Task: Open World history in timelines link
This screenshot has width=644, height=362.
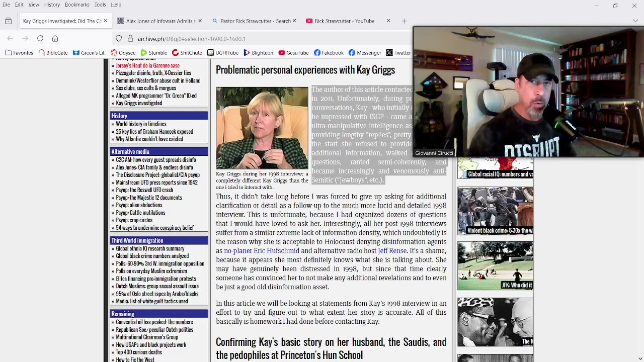Action: [141, 124]
